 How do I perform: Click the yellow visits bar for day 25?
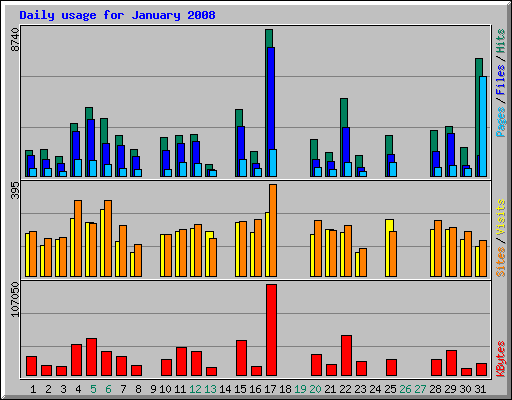(x=389, y=225)
